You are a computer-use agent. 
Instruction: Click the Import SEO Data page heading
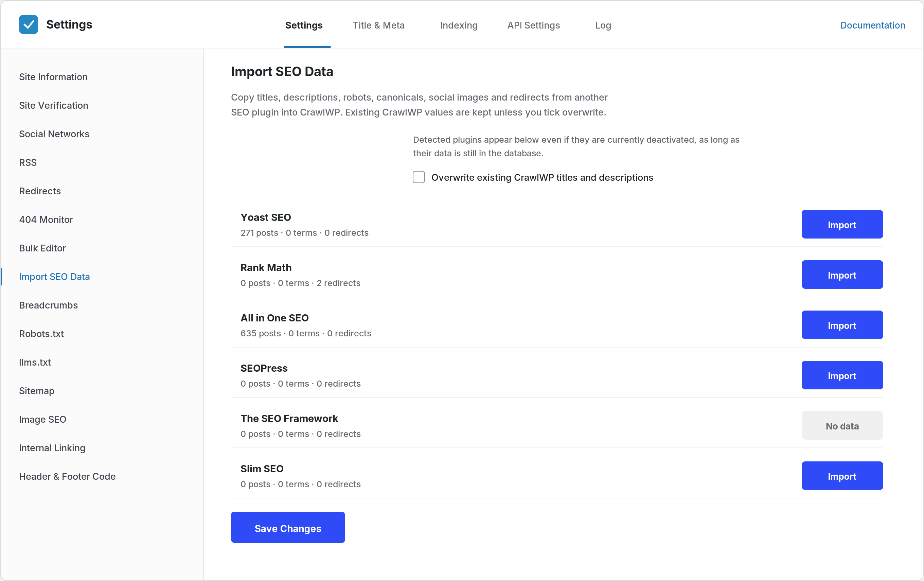282,71
